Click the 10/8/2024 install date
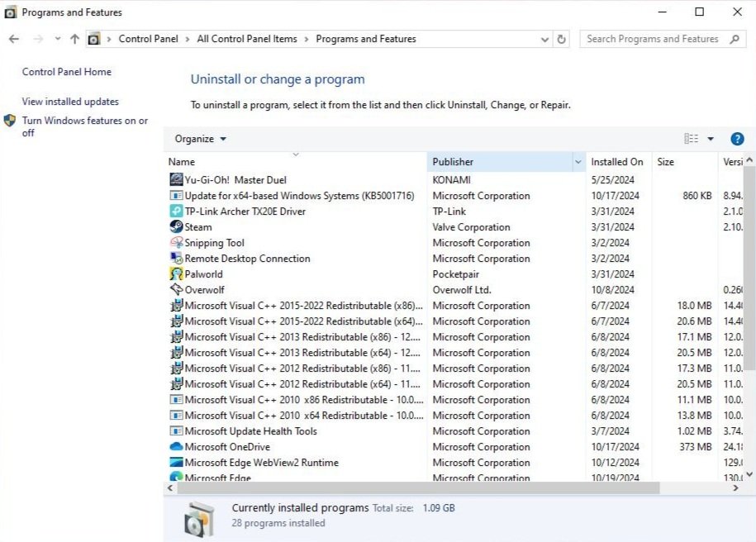This screenshot has height=542, width=756. 612,290
